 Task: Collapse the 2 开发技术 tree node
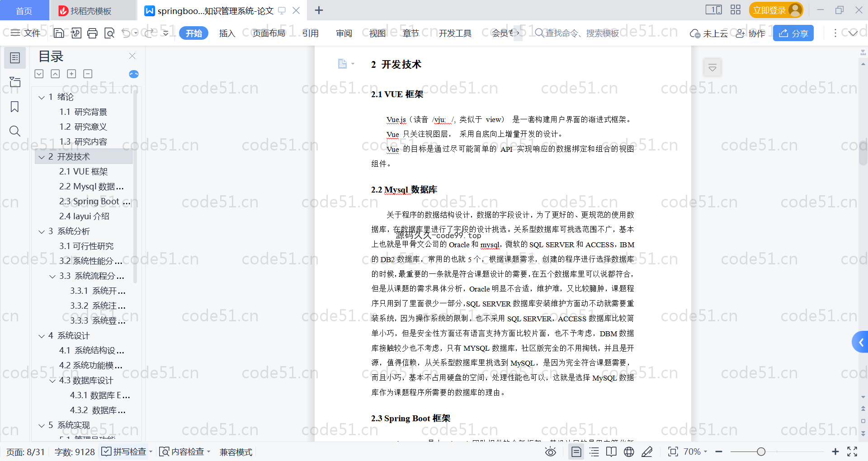(x=42, y=157)
